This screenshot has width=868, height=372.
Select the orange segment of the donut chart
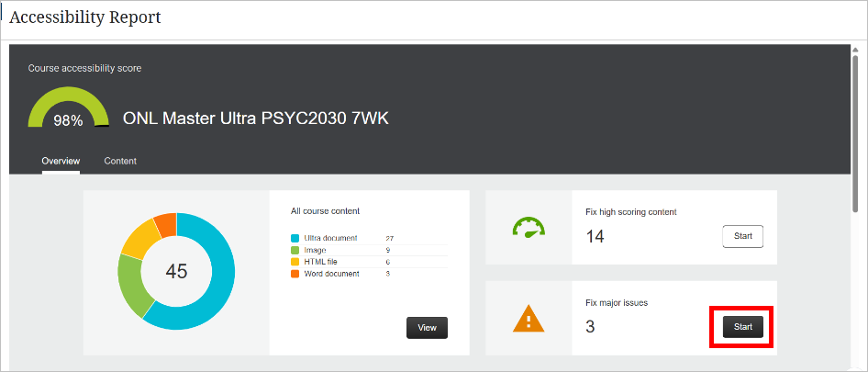(165, 222)
